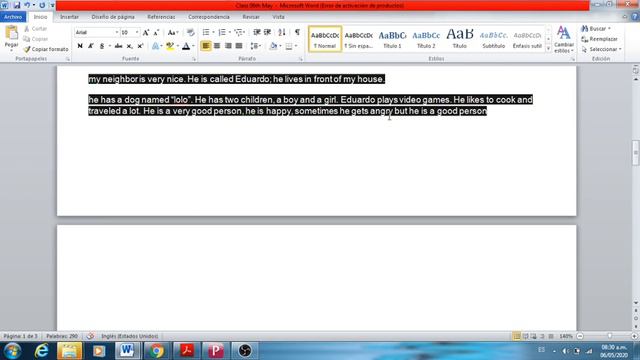Open the font size dropdown
Screen dimensions: 640x360
point(137,32)
